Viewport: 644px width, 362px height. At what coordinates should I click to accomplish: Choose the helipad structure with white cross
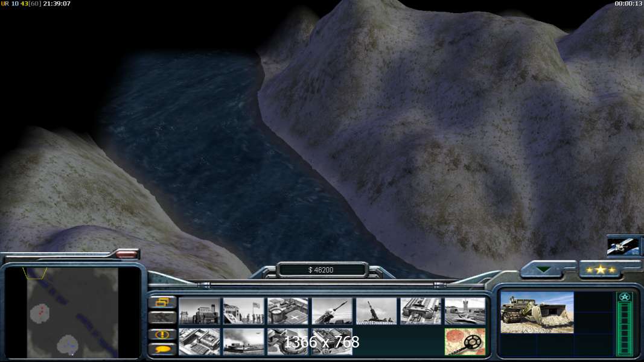[288, 311]
